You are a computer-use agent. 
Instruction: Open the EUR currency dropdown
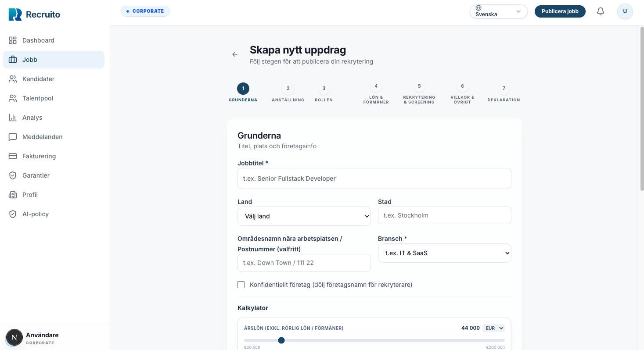[x=494, y=328]
